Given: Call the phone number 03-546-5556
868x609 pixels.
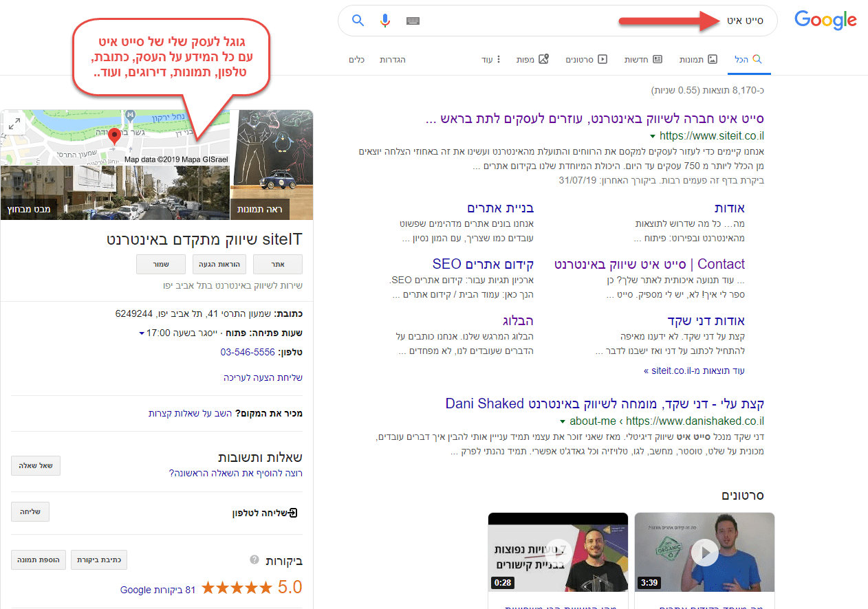Looking at the screenshot, I should 248,352.
